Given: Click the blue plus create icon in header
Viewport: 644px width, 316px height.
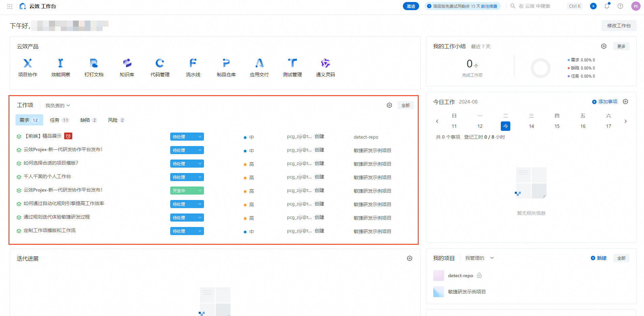Looking at the screenshot, I should (593, 6).
